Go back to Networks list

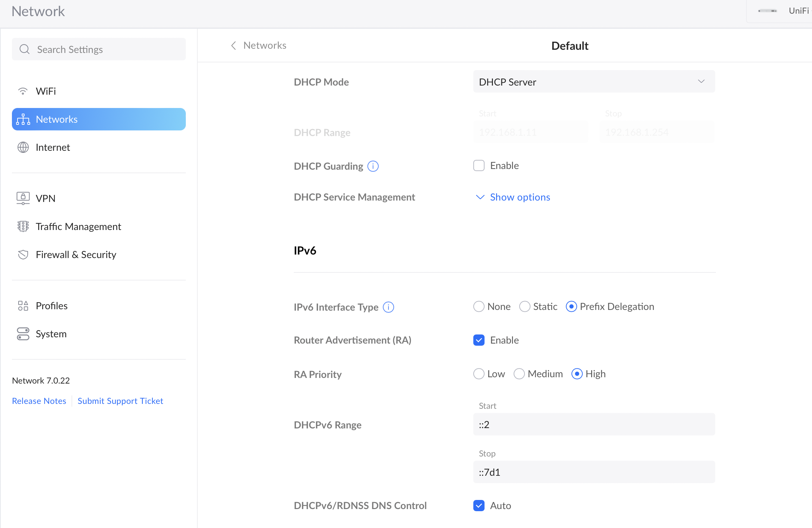pyautogui.click(x=259, y=46)
